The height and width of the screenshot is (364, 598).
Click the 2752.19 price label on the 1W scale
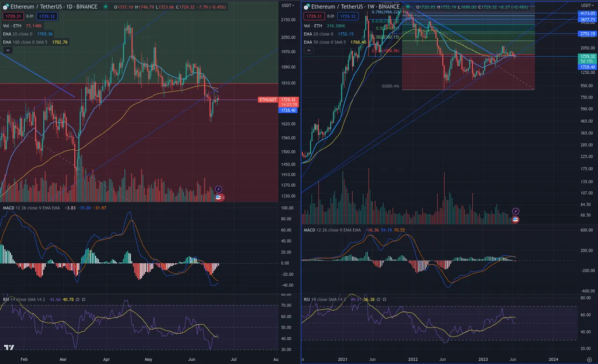tap(587, 34)
